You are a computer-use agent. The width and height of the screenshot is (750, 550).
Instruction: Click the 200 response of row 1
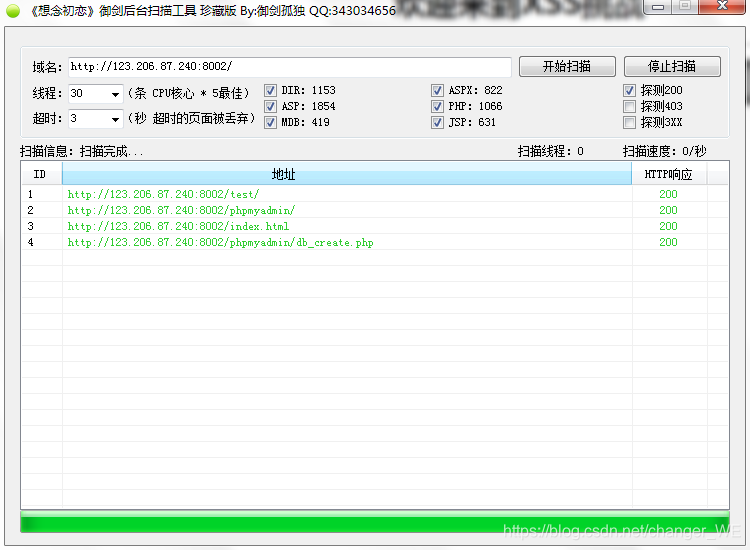[668, 194]
